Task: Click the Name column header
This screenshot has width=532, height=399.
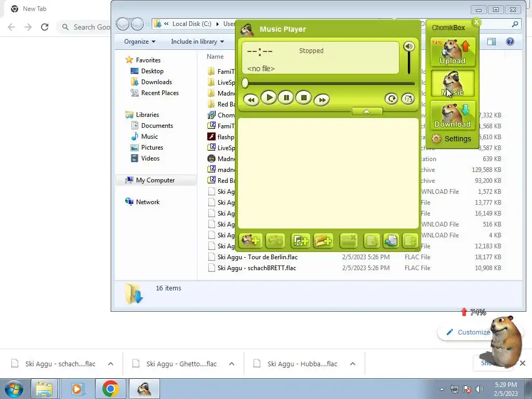Action: 215,57
